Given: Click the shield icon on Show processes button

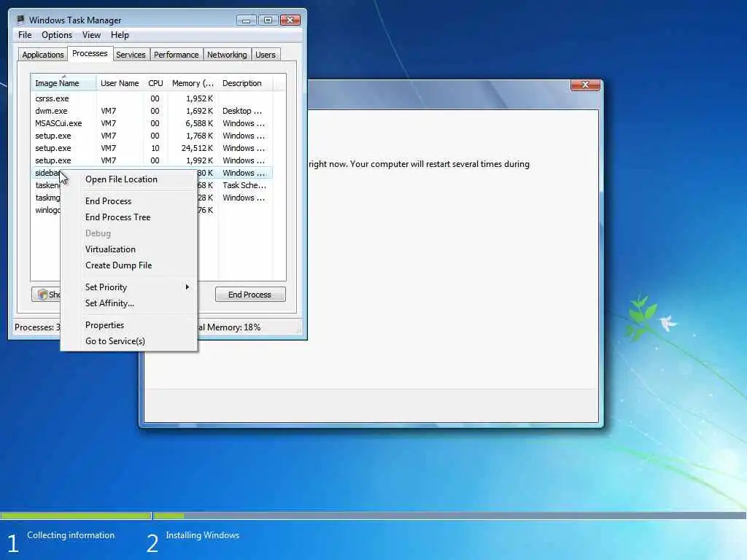Looking at the screenshot, I should (43, 295).
